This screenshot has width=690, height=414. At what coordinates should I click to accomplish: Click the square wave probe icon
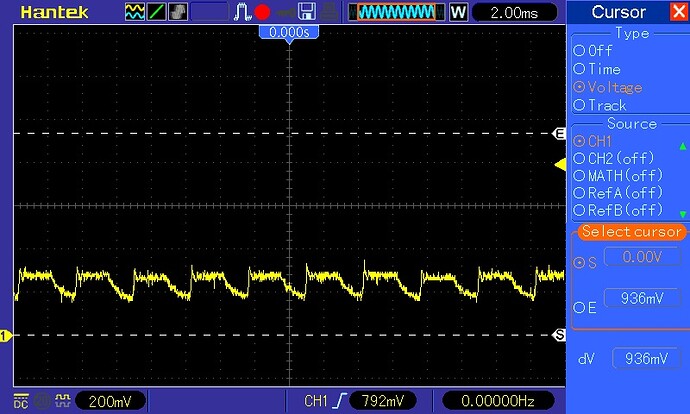[x=63, y=400]
